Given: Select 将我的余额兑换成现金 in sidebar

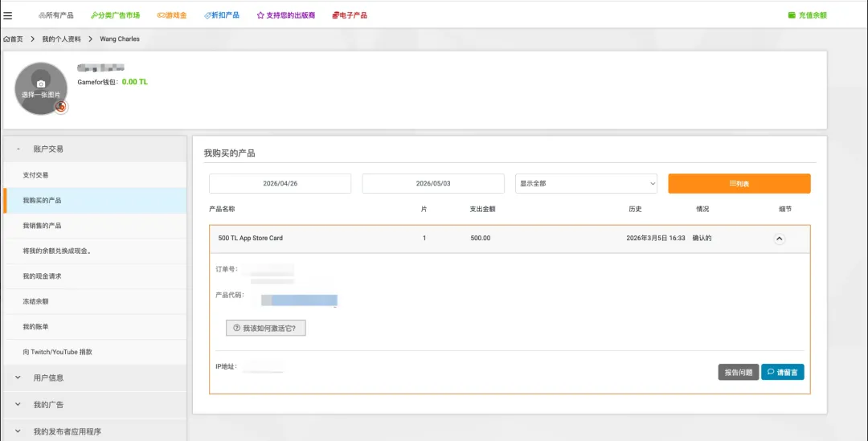Looking at the screenshot, I should [95, 251].
